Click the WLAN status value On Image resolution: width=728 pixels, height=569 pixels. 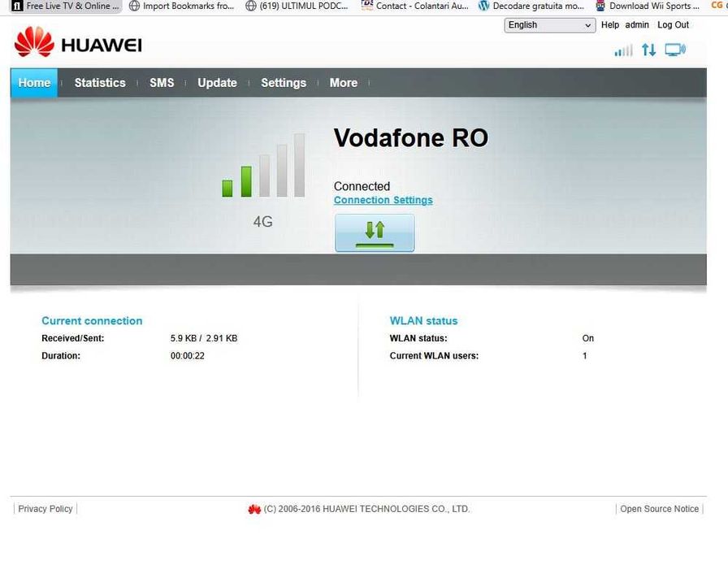pos(587,338)
